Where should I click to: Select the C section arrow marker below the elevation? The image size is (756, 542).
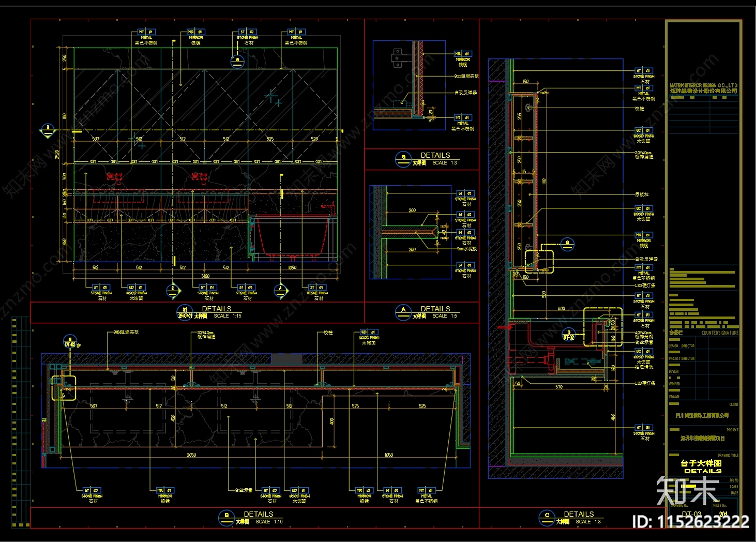(173, 291)
